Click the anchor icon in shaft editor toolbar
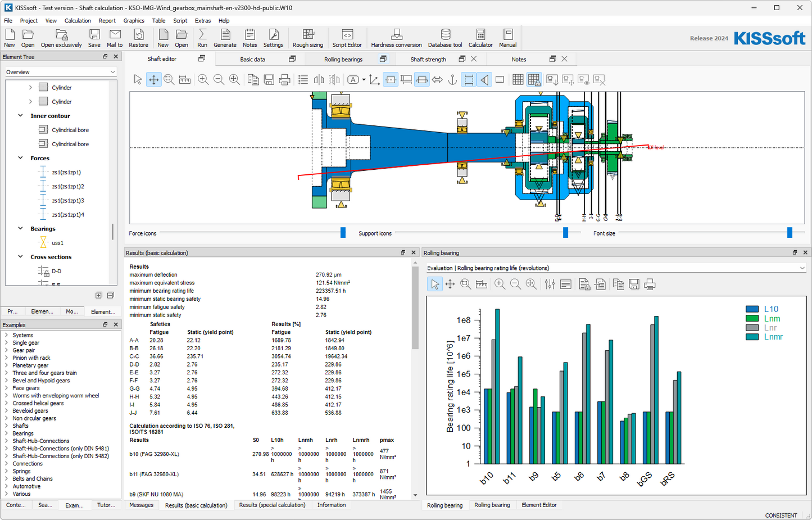Screen dimensions: 812x520 point(452,80)
